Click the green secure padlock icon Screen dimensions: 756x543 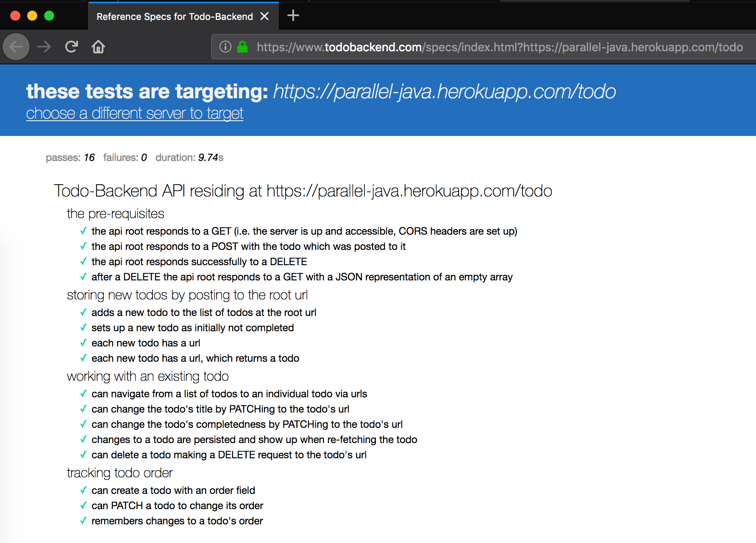pyautogui.click(x=242, y=47)
